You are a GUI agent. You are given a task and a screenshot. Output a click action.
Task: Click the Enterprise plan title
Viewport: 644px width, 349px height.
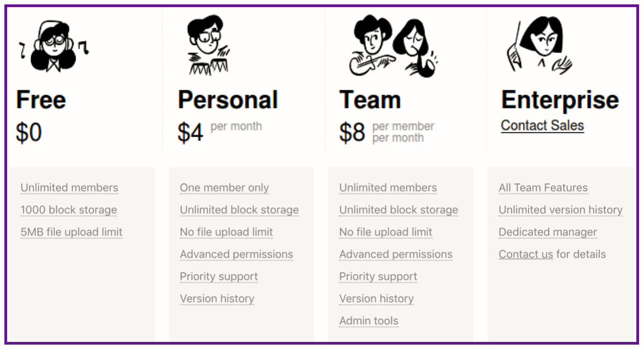[560, 101]
